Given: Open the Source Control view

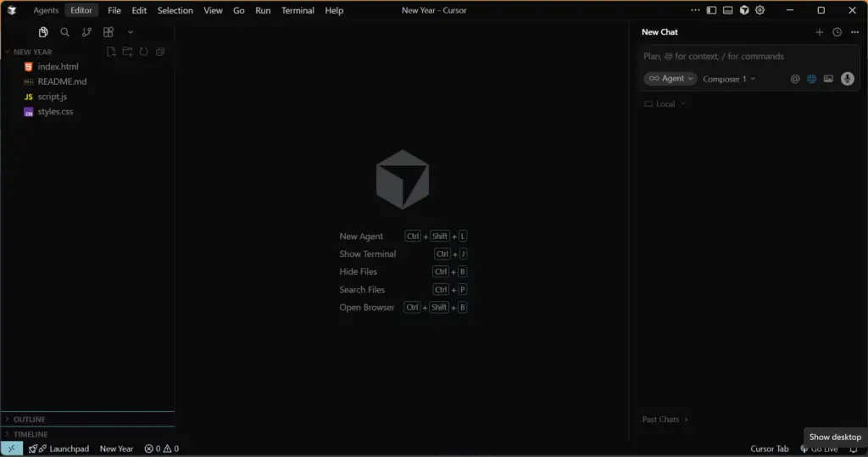Looking at the screenshot, I should click(86, 32).
